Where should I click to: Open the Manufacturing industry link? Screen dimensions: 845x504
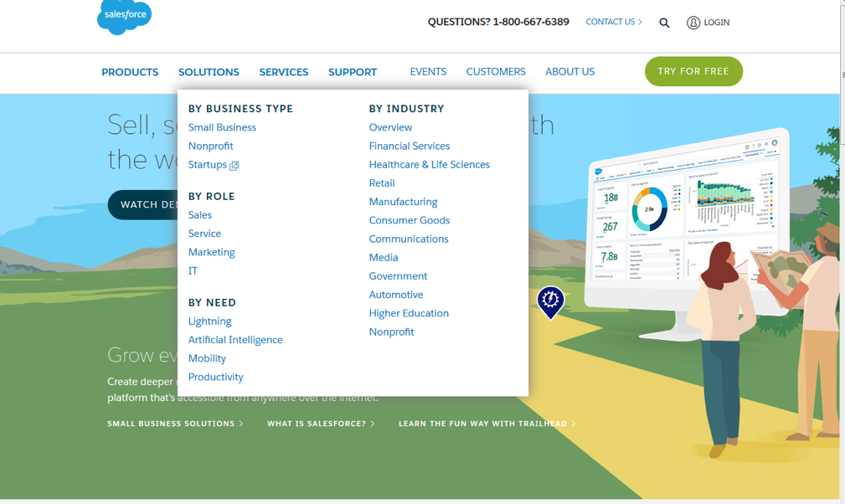point(403,202)
